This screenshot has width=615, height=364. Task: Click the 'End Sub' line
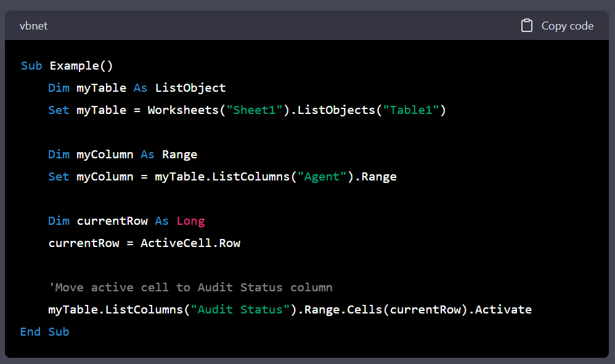click(45, 332)
